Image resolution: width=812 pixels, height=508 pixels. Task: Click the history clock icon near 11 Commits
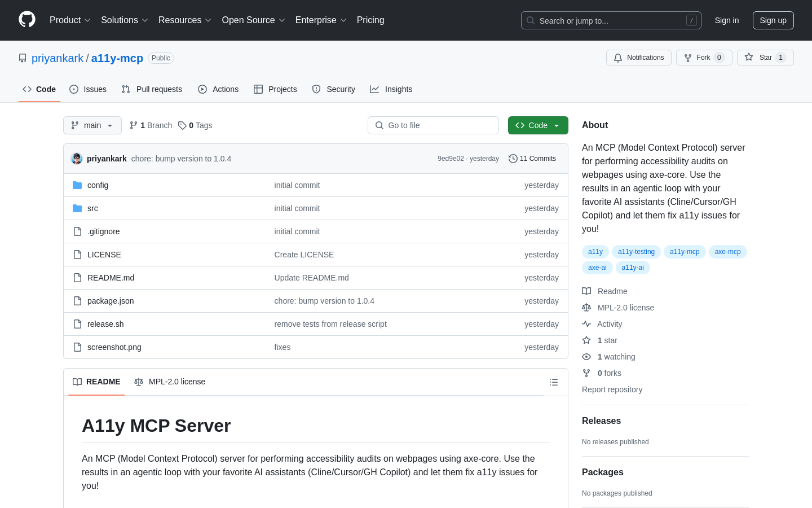coord(513,159)
